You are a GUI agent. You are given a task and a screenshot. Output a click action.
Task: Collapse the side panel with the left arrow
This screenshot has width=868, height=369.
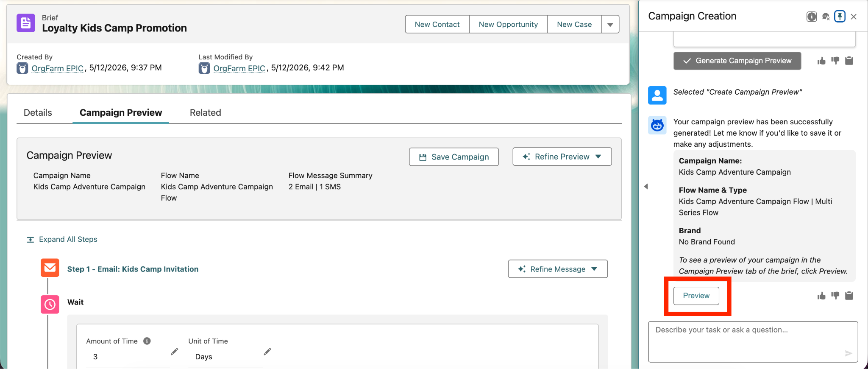(646, 187)
